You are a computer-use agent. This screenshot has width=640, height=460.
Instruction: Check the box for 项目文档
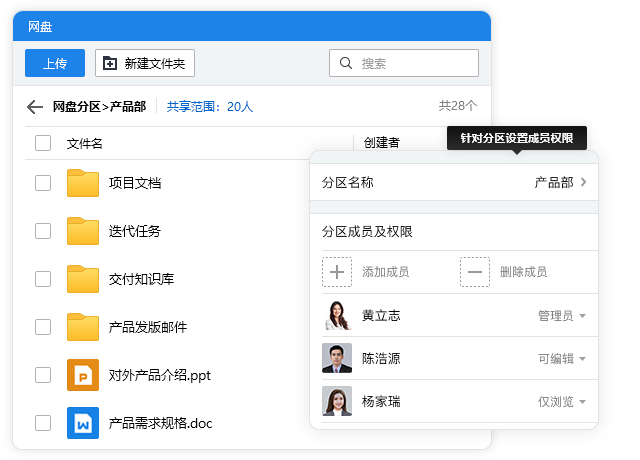43,183
